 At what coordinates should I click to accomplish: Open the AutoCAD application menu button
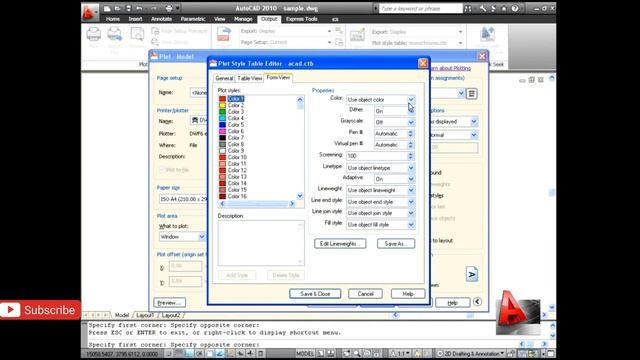pyautogui.click(x=89, y=12)
